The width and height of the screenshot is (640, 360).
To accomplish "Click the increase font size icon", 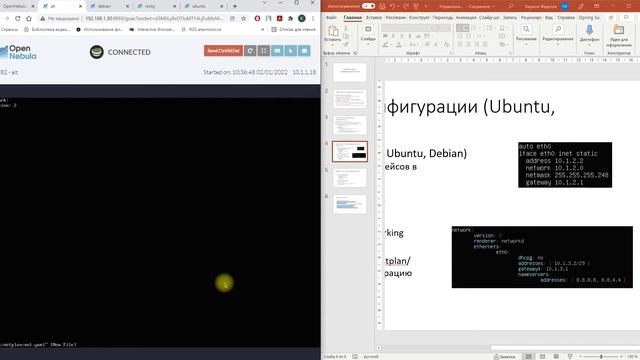I will coord(427,44).
